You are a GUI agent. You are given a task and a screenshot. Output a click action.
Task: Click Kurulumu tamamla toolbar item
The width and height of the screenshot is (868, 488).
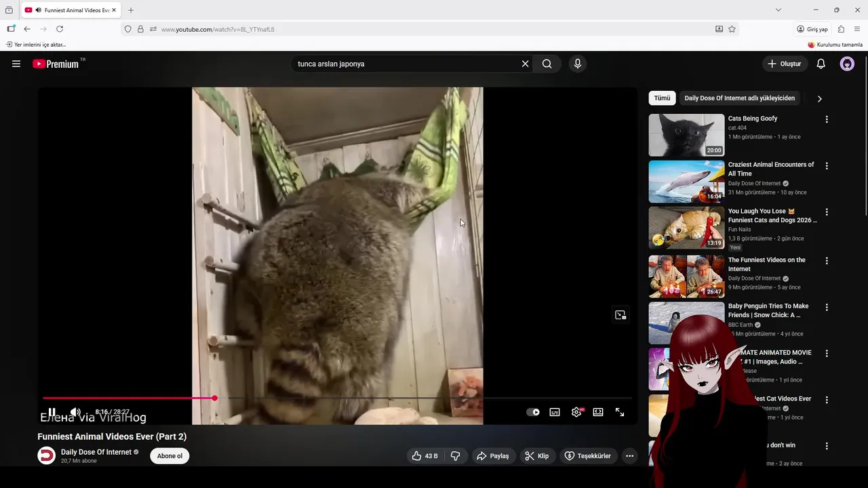tap(835, 45)
